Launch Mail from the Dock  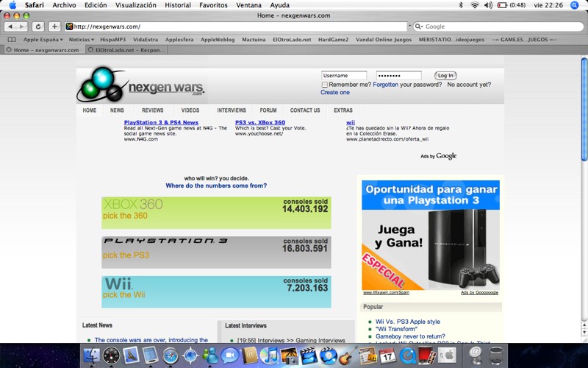click(x=132, y=355)
